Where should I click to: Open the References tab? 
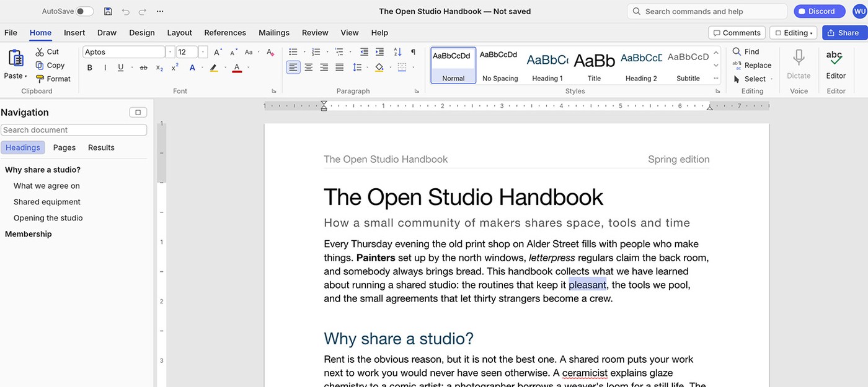[x=225, y=33]
